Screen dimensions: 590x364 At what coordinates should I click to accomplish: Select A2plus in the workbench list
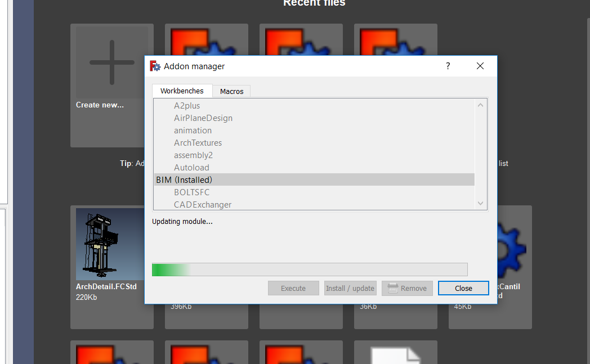pos(314,106)
